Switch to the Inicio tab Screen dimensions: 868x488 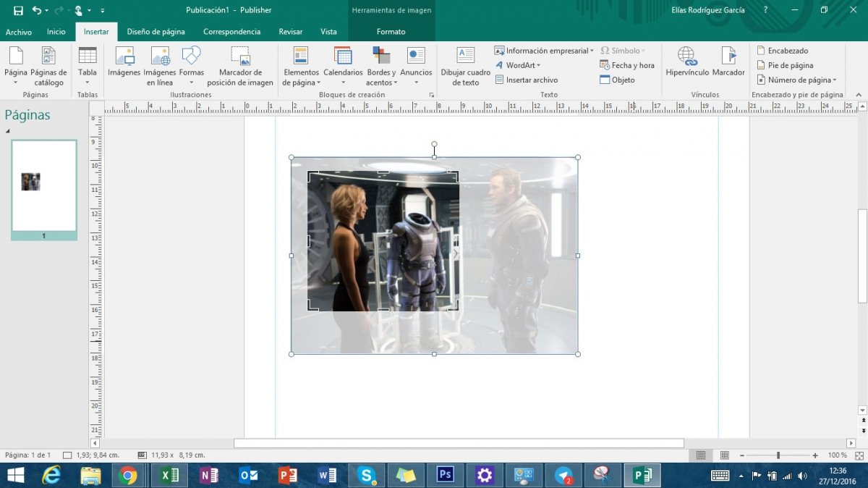coord(56,32)
